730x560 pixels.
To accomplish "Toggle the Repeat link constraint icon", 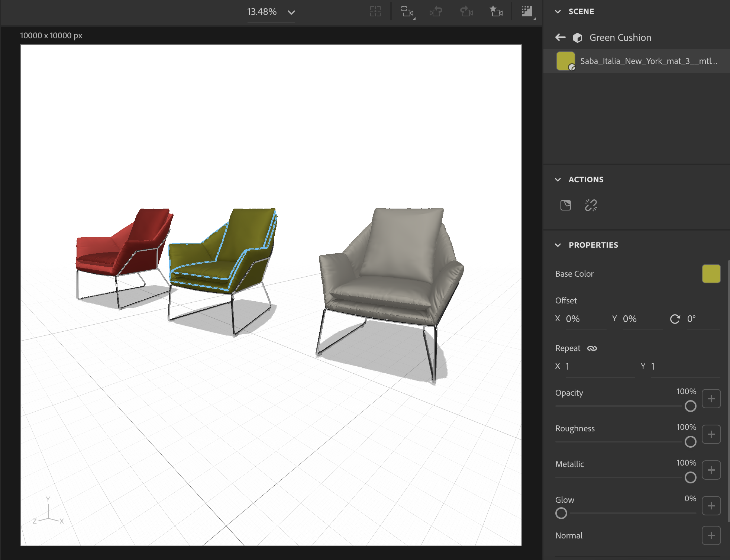I will click(592, 348).
